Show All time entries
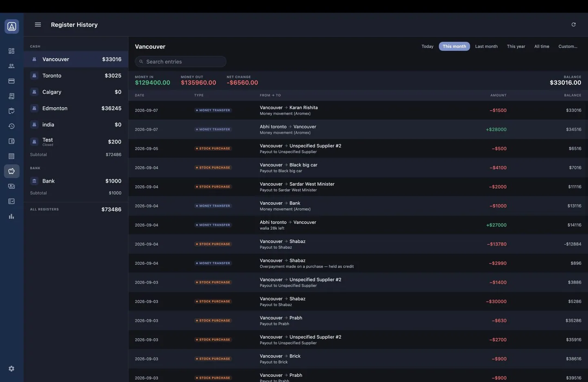This screenshot has height=382, width=588. click(x=542, y=47)
